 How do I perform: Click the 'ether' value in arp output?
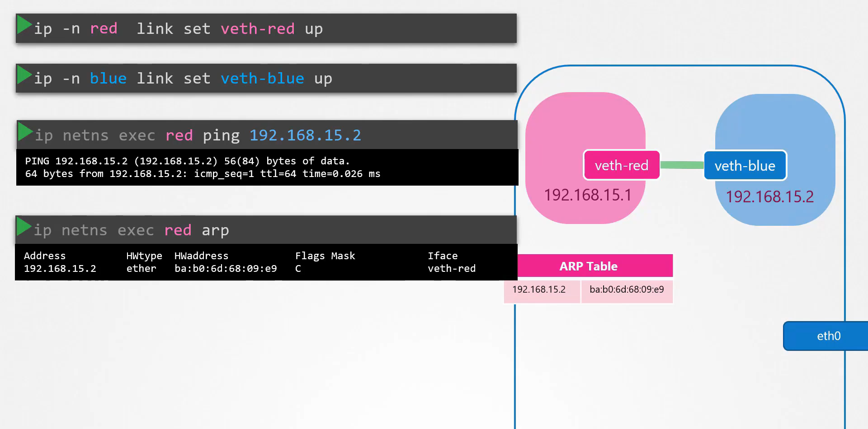pos(141,269)
